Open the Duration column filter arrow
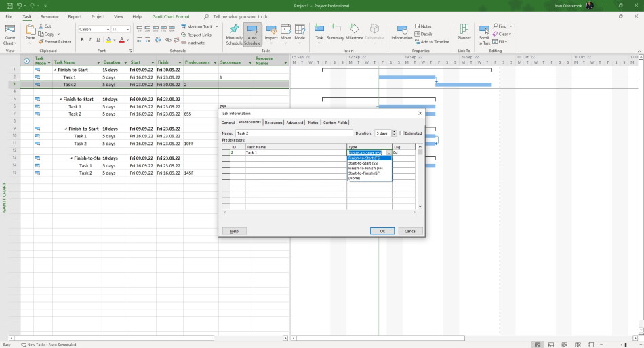 click(125, 62)
